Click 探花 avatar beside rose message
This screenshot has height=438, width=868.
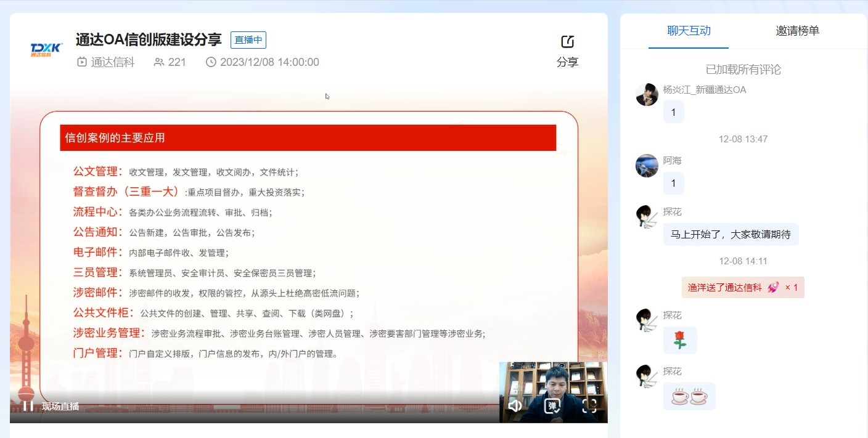pos(647,320)
